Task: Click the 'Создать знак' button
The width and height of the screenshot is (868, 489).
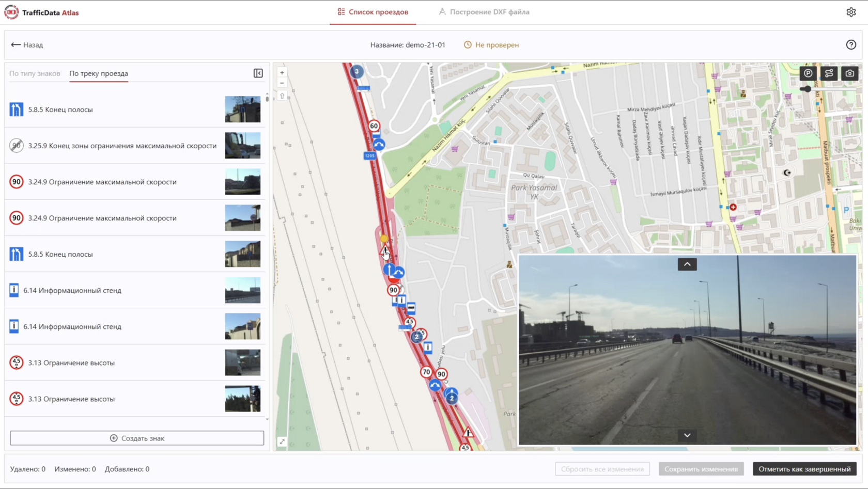Action: [x=137, y=438]
